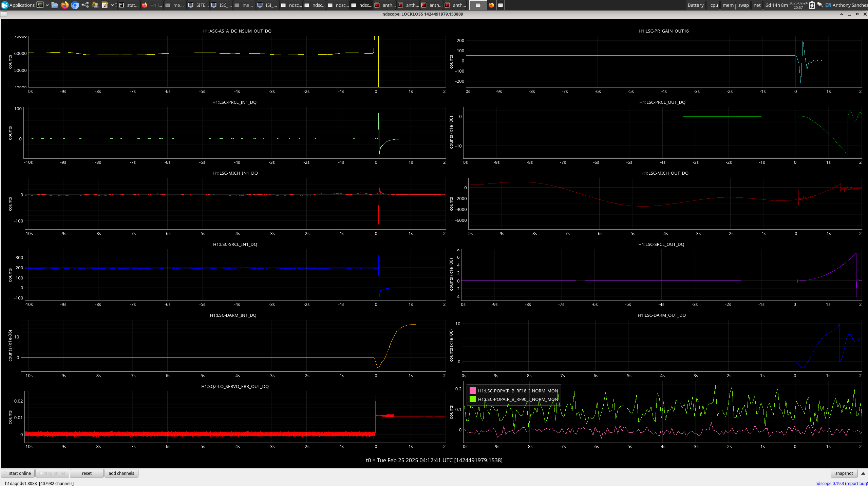Click the 'snapshot' button
This screenshot has width=868, height=486.
(x=844, y=473)
